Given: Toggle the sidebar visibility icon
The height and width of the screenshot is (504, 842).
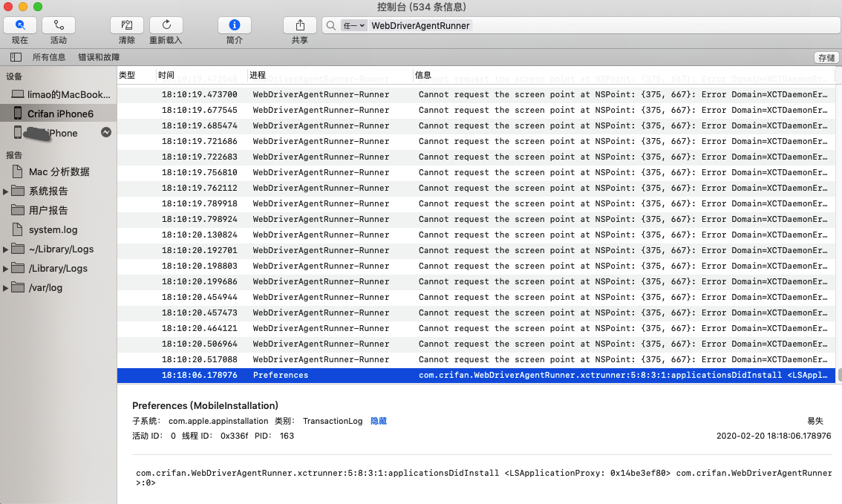Looking at the screenshot, I should click(16, 57).
